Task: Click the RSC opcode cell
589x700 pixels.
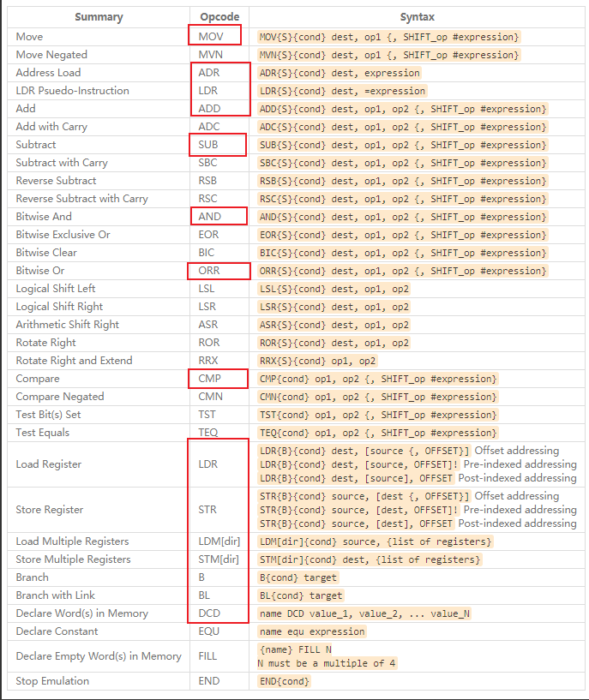Action: 219,199
